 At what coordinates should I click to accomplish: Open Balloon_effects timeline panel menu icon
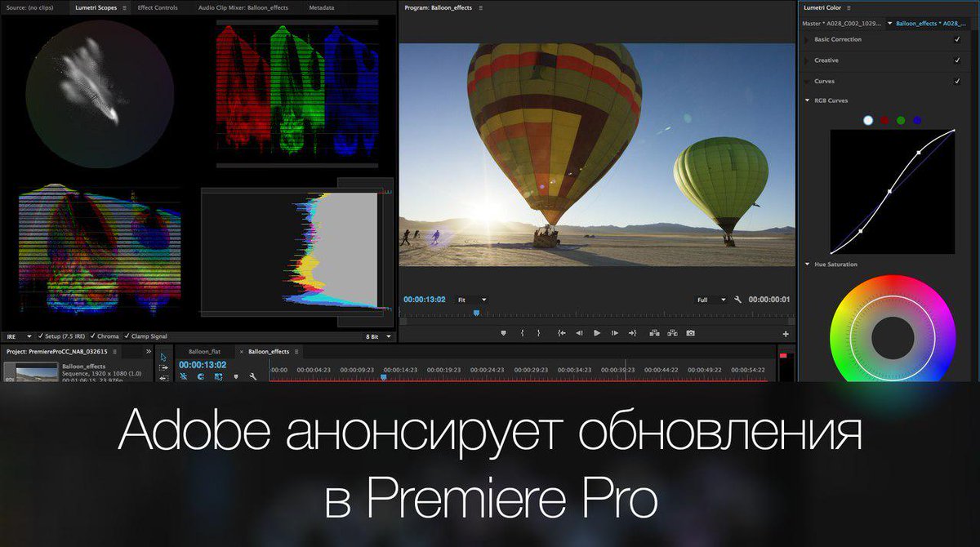click(x=296, y=352)
